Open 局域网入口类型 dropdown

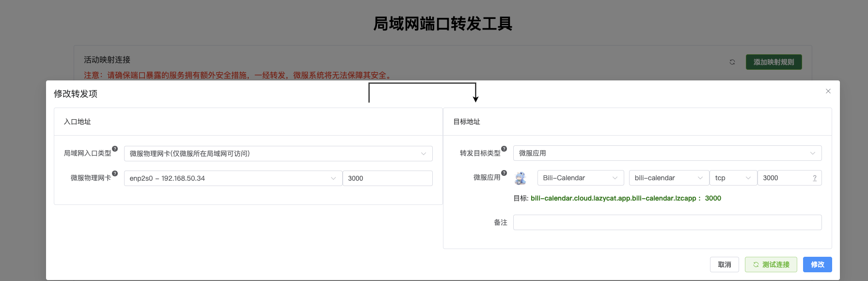click(278, 154)
